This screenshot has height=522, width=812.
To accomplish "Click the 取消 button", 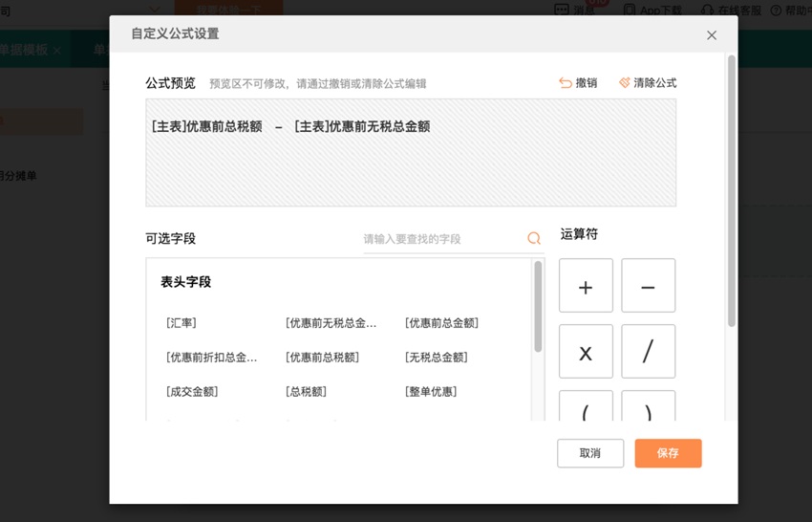I will coord(590,453).
